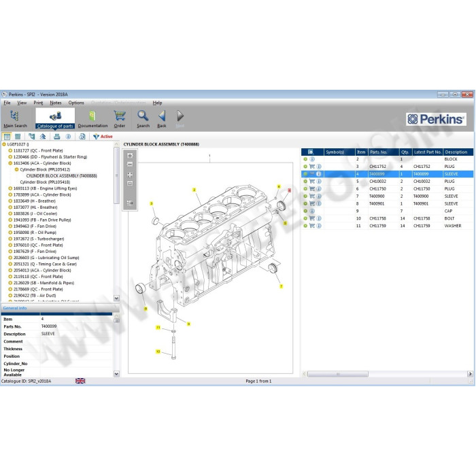The image size is (476, 476).
Task: Add CH11758 BOLT to cart
Action: click(x=311, y=218)
